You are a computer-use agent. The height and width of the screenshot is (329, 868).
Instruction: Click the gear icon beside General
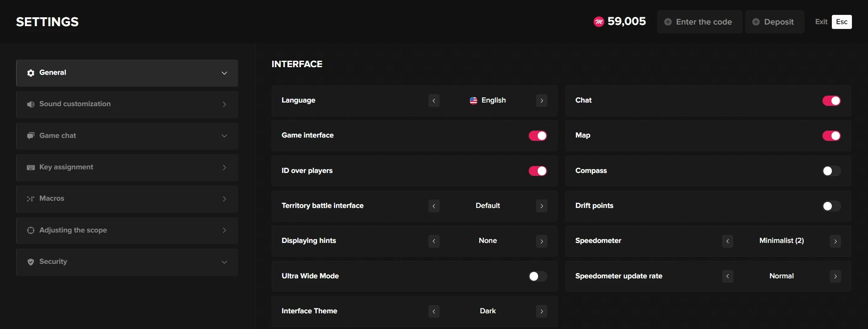[x=31, y=73]
